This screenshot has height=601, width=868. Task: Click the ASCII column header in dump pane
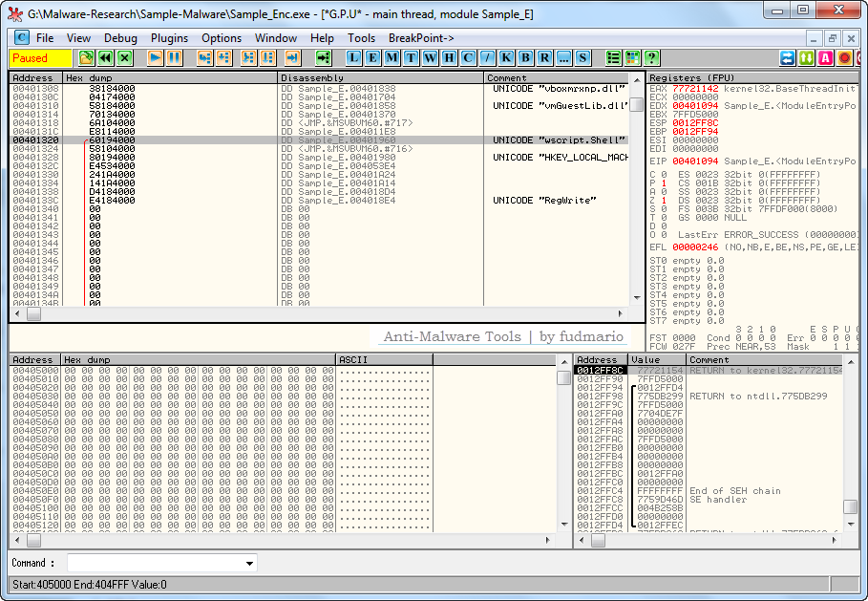(x=384, y=360)
